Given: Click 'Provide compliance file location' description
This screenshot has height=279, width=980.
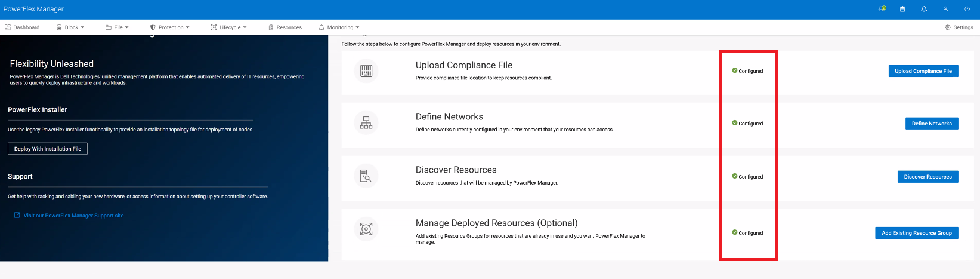Looking at the screenshot, I should coord(484,78).
